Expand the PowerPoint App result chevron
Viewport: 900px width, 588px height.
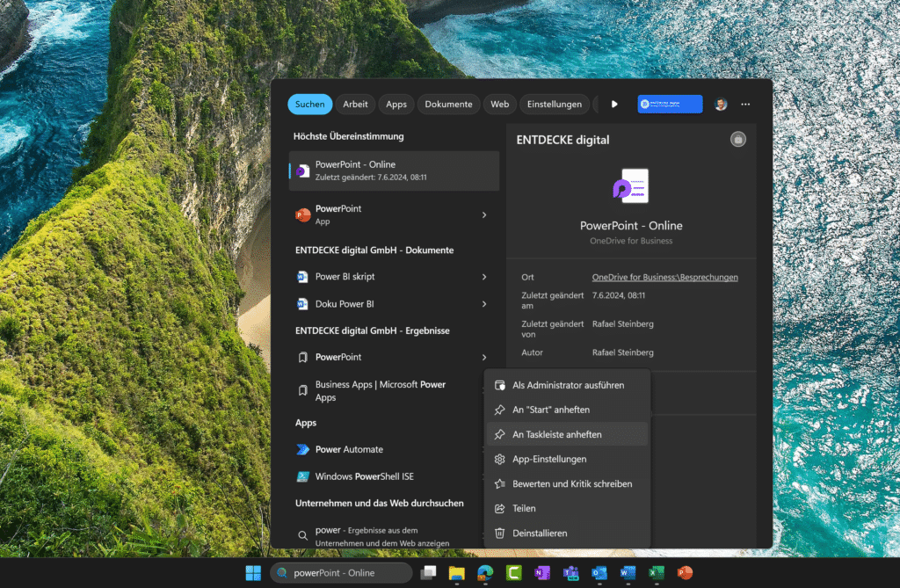point(484,214)
